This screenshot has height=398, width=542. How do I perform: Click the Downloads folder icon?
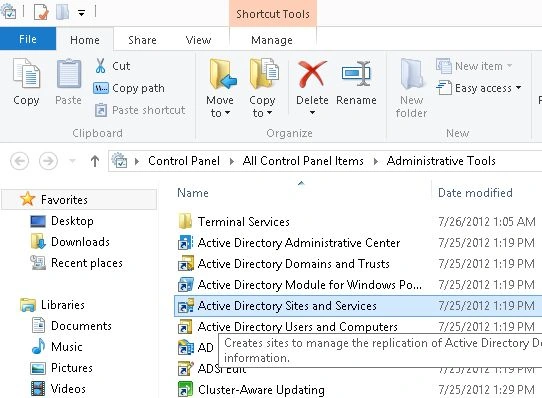(38, 242)
